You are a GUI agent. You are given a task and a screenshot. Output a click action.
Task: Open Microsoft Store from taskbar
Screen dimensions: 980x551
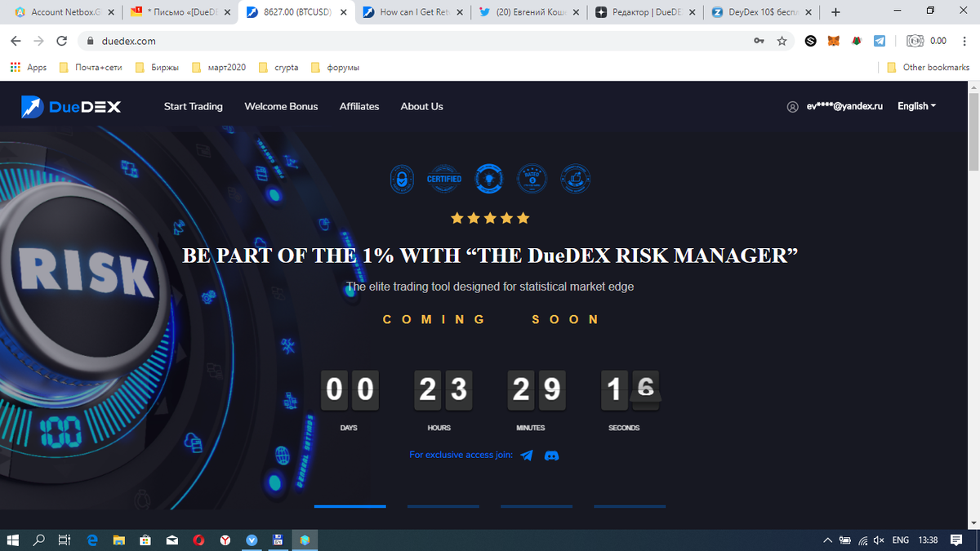145,540
